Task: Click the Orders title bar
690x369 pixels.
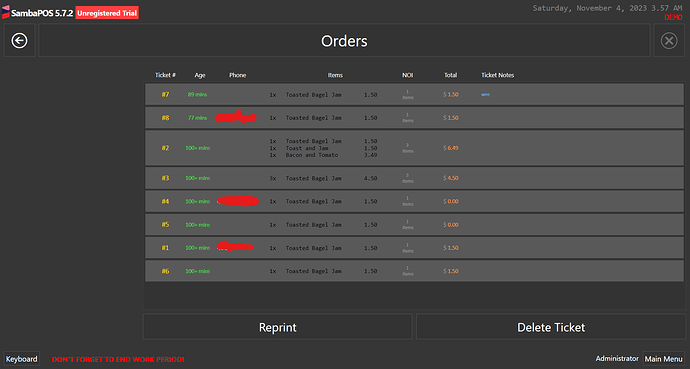Action: pyautogui.click(x=344, y=40)
